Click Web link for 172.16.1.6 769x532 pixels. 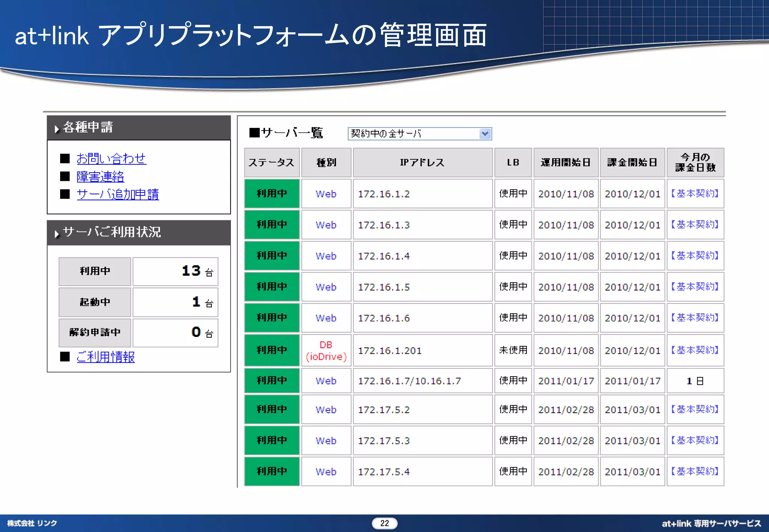pos(326,318)
